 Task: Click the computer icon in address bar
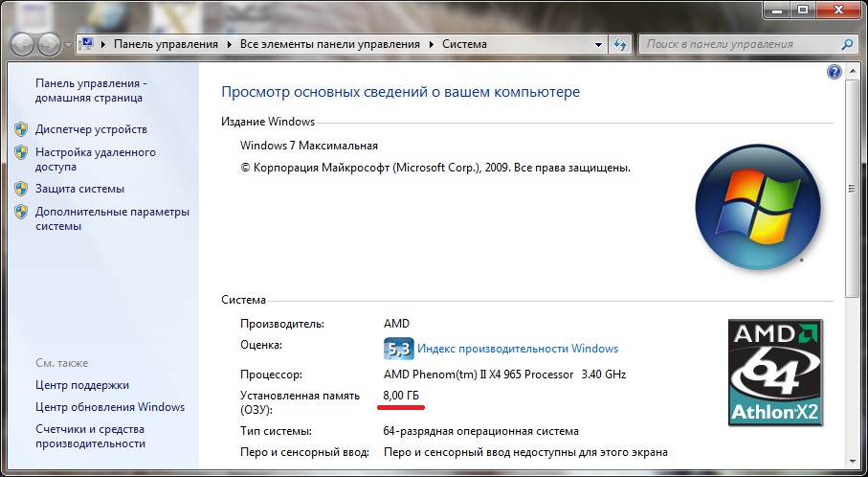(x=86, y=44)
